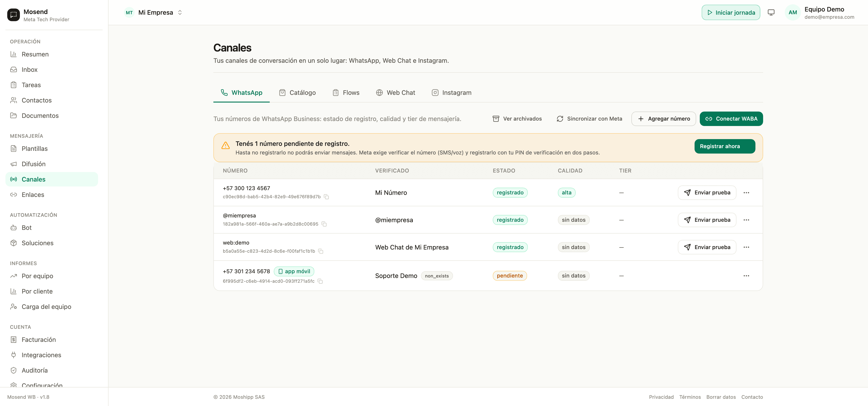
Task: Open Términos footer link
Action: [690, 397]
